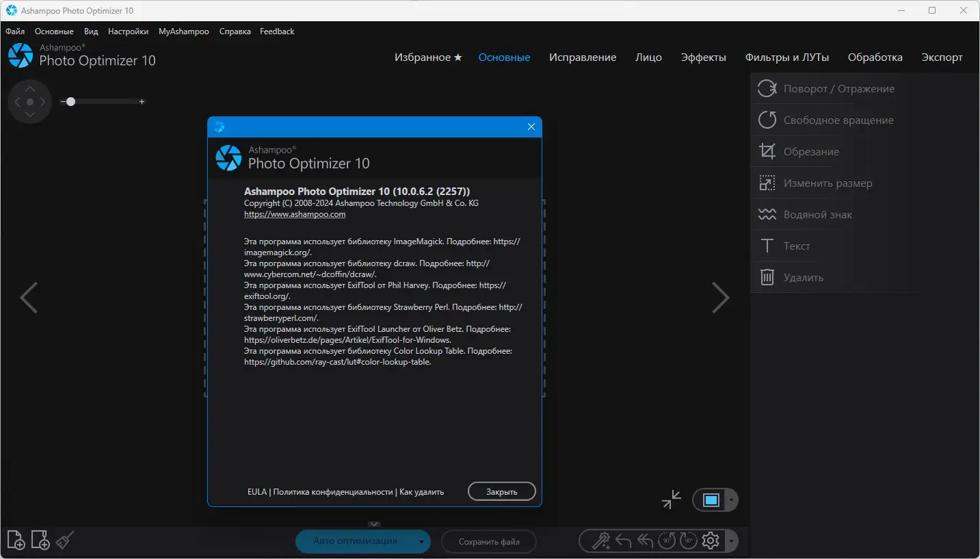Viewport: 980px width, 559px height.
Task: Open the Как удалить link
Action: pyautogui.click(x=422, y=492)
